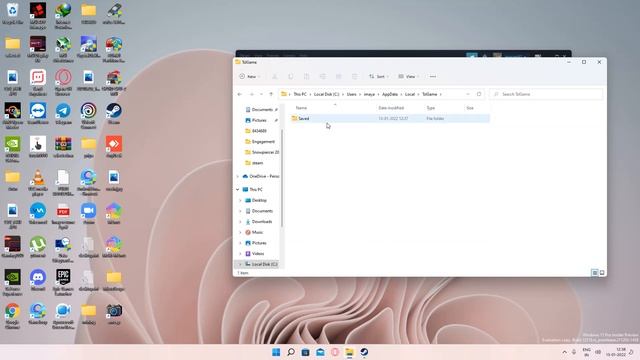The image size is (640, 360).
Task: Select the Epic Games Launcher desktop icon
Action: [x=63, y=283]
